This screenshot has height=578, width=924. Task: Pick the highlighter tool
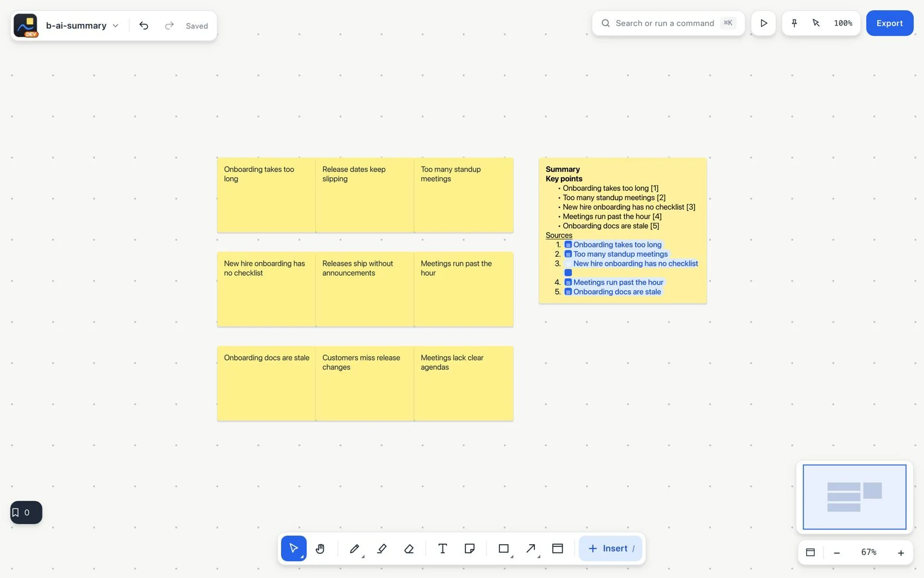coord(382,548)
